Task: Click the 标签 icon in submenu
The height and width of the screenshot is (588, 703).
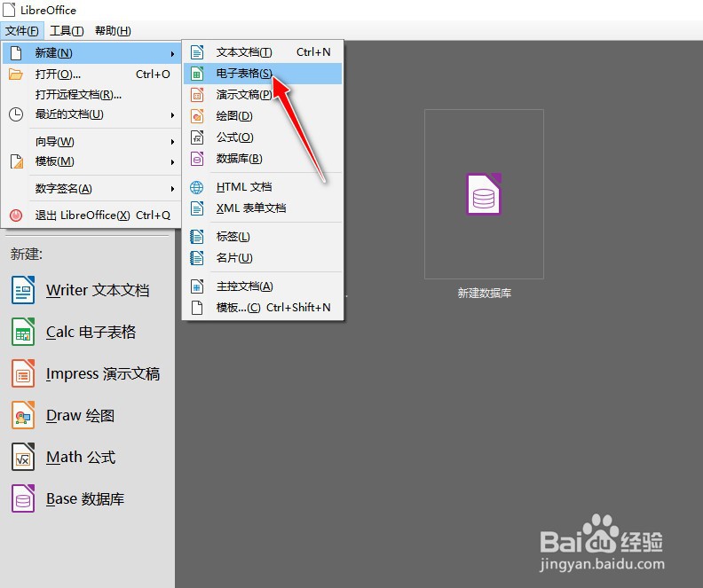Action: (x=197, y=237)
